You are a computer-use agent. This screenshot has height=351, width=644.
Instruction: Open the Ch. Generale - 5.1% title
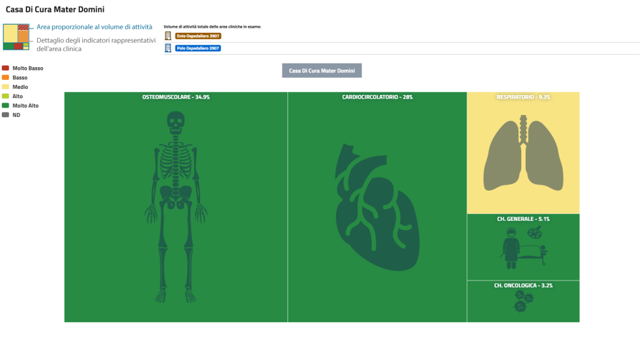point(523,219)
